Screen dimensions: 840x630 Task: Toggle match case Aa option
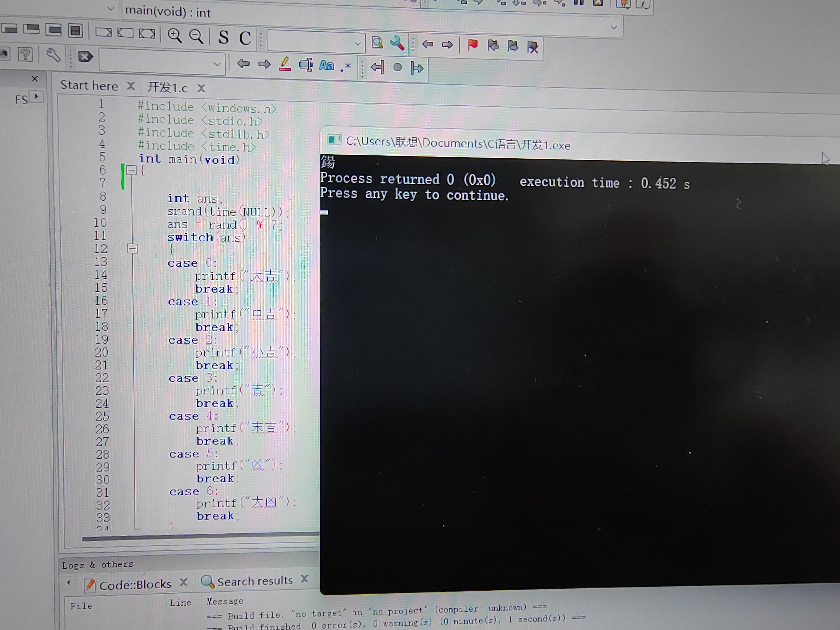pyautogui.click(x=326, y=65)
